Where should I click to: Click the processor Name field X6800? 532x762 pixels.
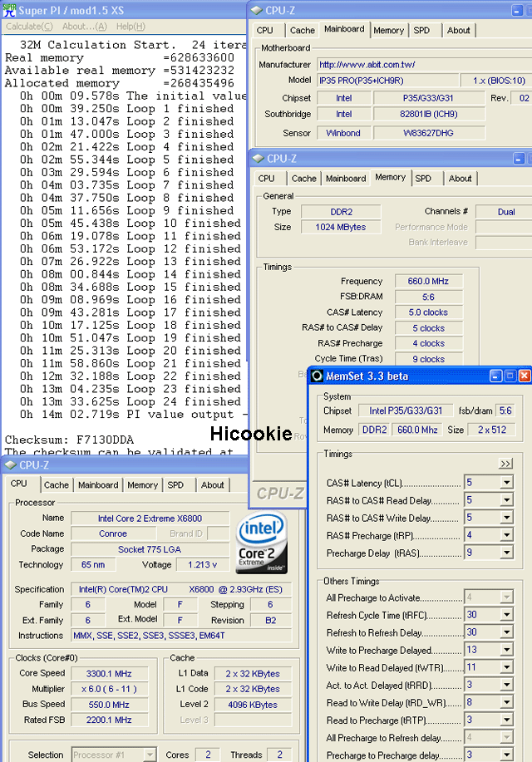(150, 519)
